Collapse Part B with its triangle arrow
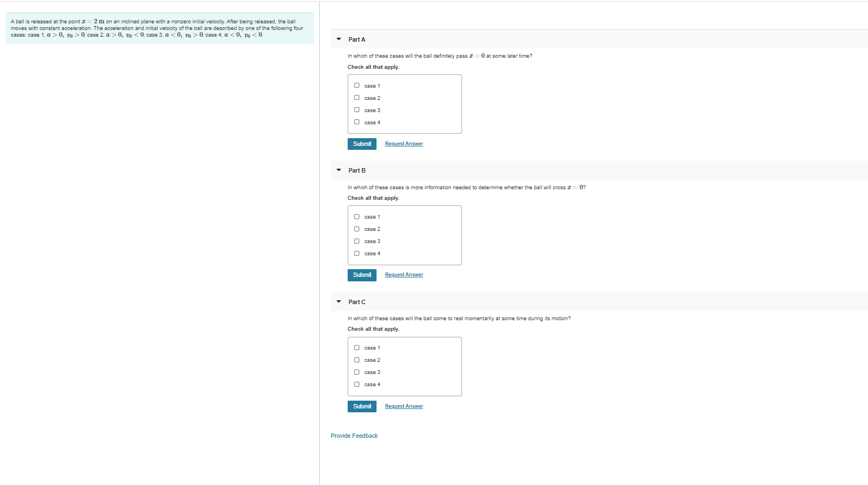 (x=339, y=170)
